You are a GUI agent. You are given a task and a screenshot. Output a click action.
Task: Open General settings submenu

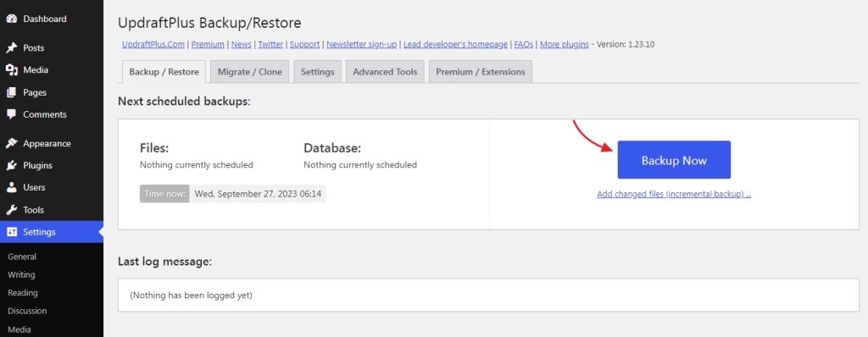(22, 257)
